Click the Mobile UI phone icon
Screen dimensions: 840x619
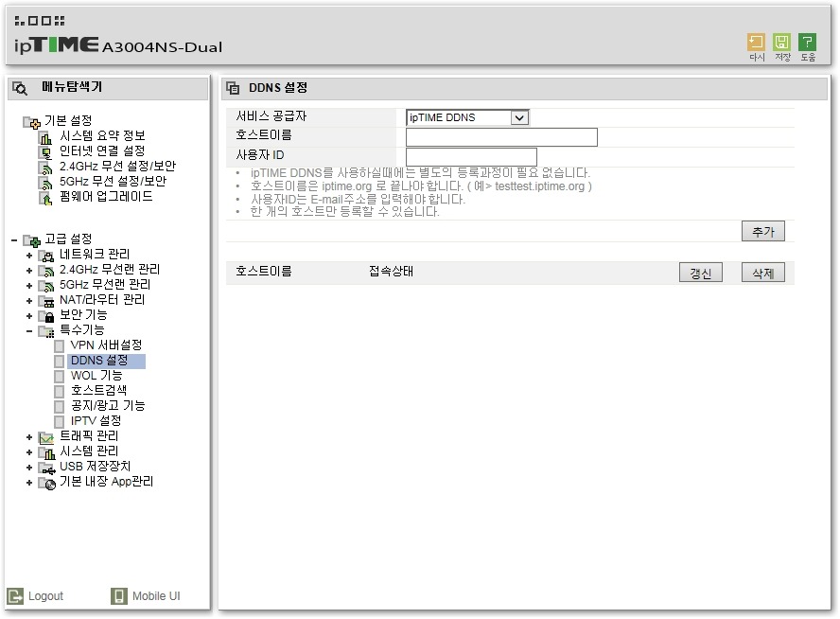pos(119,596)
